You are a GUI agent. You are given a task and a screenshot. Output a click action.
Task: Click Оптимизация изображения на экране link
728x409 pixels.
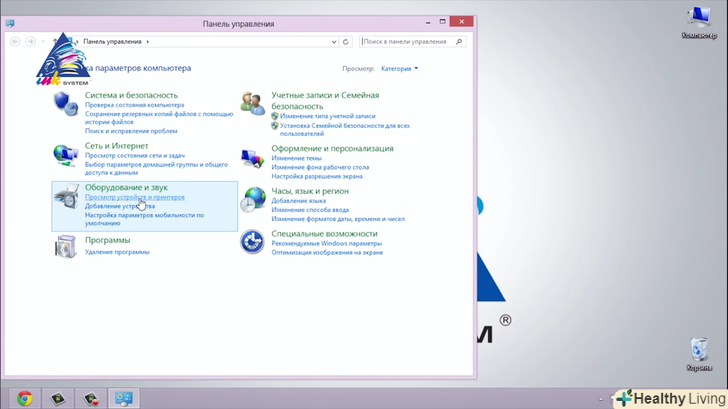pos(327,253)
